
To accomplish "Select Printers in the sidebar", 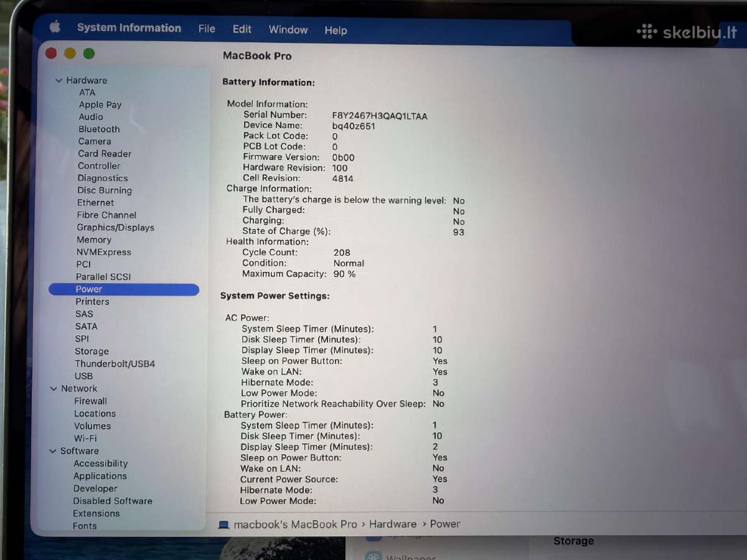I will [92, 302].
